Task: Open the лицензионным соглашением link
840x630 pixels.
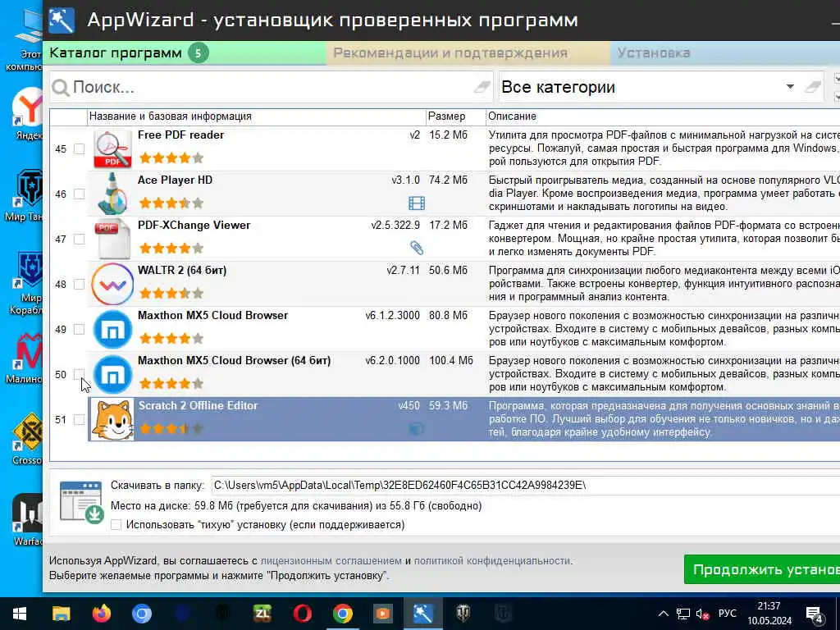Action: click(x=331, y=561)
